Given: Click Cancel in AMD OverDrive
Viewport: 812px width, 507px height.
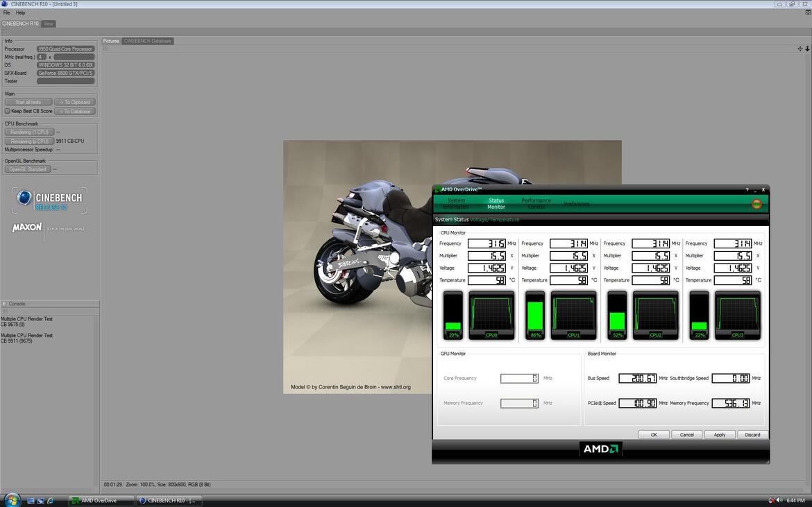Looking at the screenshot, I should pyautogui.click(x=686, y=435).
